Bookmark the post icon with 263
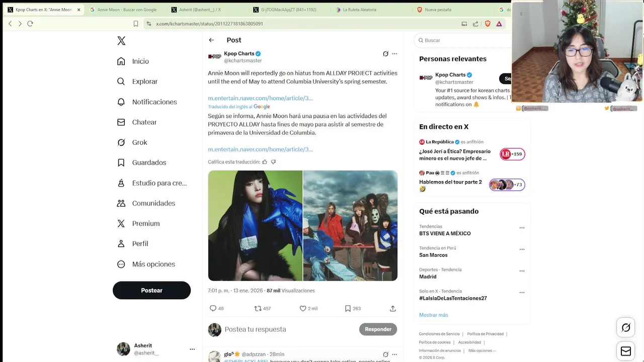The height and width of the screenshot is (362, 644). tap(348, 308)
